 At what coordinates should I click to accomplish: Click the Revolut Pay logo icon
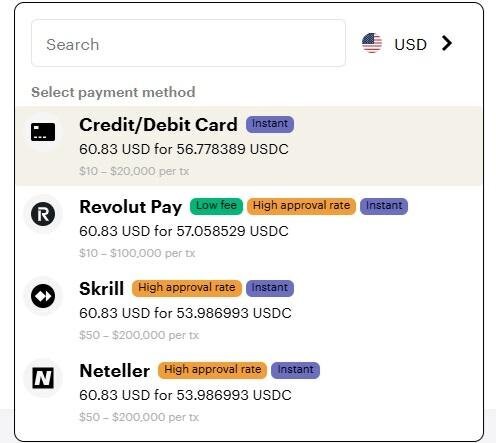point(43,214)
